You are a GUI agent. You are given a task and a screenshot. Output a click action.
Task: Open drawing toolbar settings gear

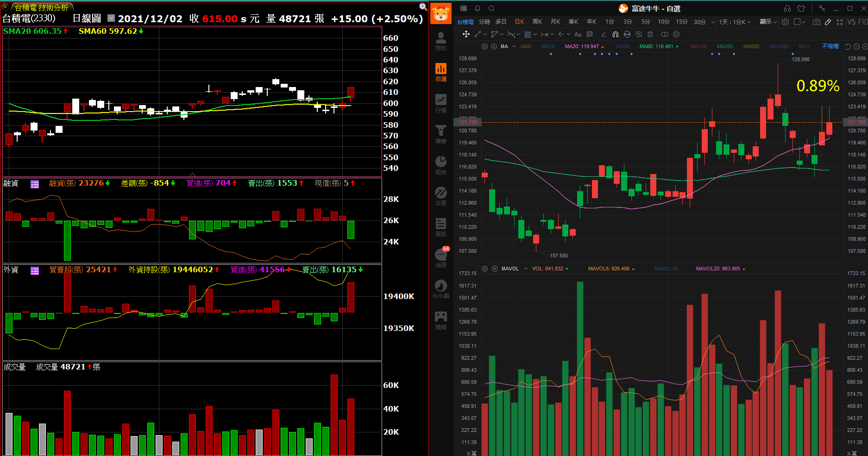676,34
